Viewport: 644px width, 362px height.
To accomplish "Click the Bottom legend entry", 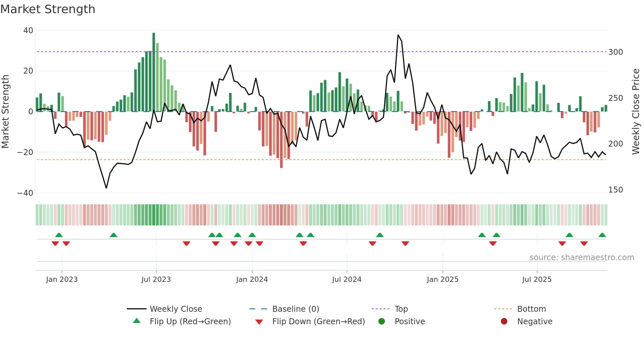I will coord(531,309).
